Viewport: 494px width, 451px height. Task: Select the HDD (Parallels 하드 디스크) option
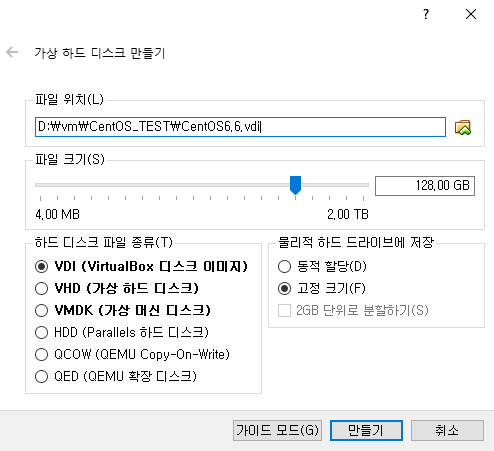[x=122, y=332]
